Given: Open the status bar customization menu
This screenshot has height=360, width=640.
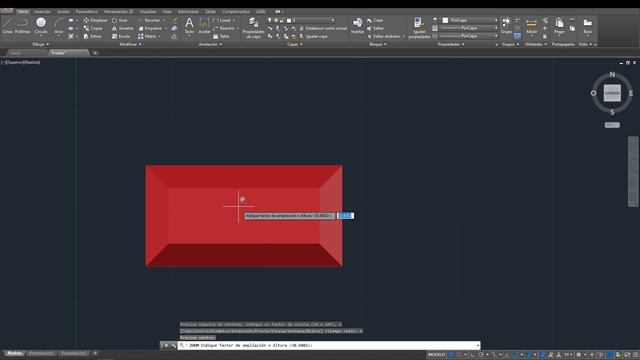Looking at the screenshot, I should tap(636, 355).
